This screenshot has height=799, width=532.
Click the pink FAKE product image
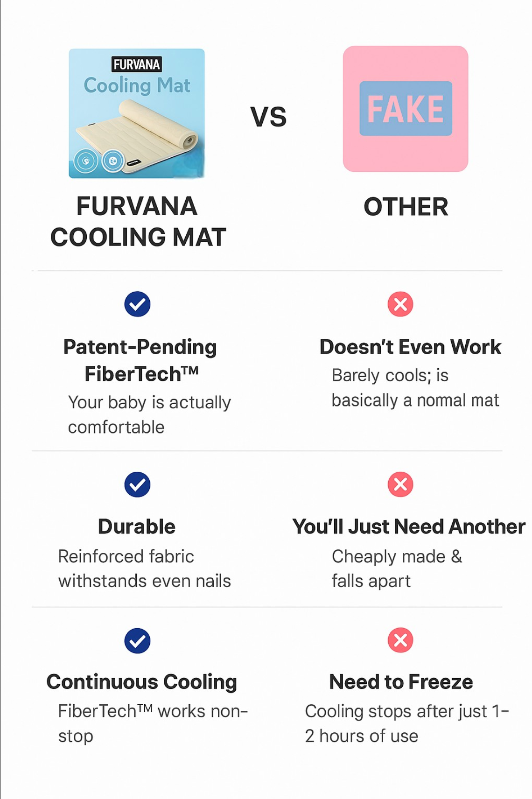[x=406, y=109]
